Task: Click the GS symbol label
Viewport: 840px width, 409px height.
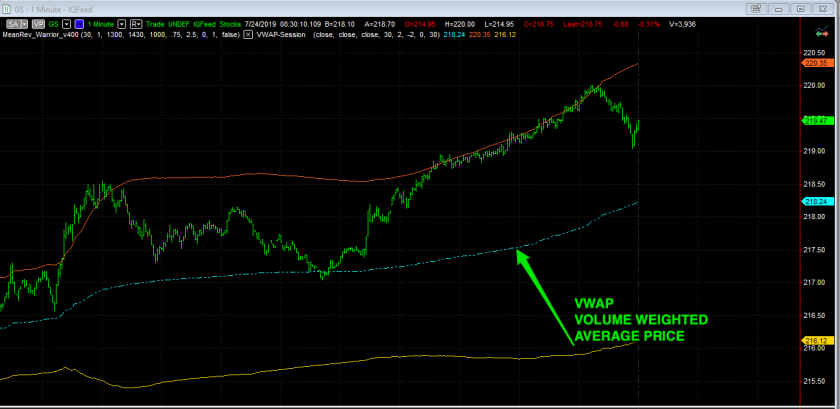Action: [54, 24]
